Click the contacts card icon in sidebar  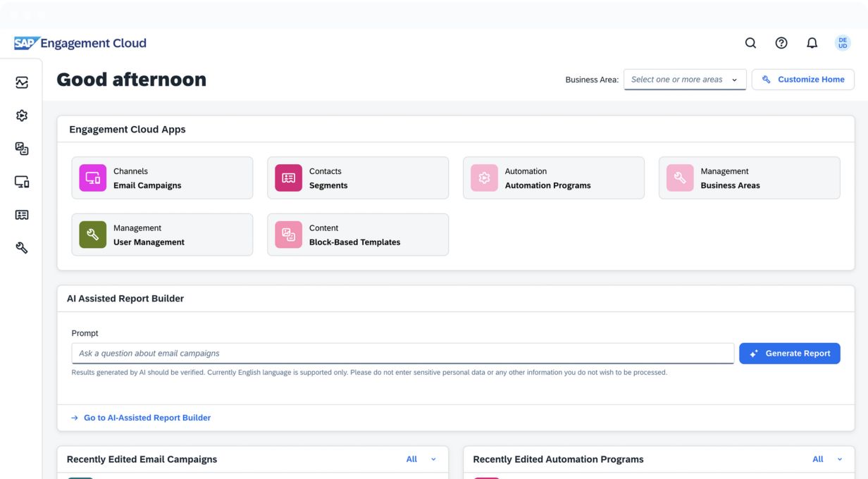click(22, 215)
